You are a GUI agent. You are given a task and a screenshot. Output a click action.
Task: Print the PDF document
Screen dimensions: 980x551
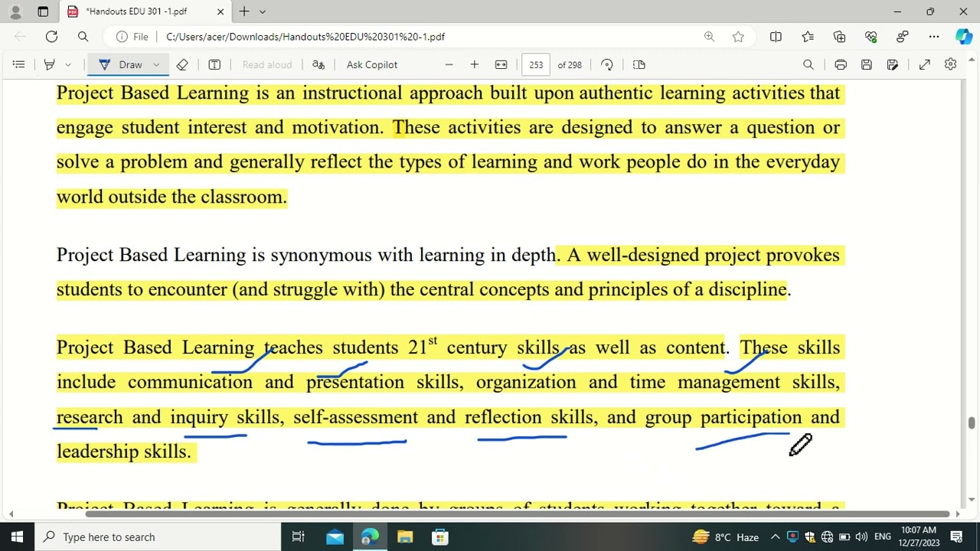[x=841, y=65]
